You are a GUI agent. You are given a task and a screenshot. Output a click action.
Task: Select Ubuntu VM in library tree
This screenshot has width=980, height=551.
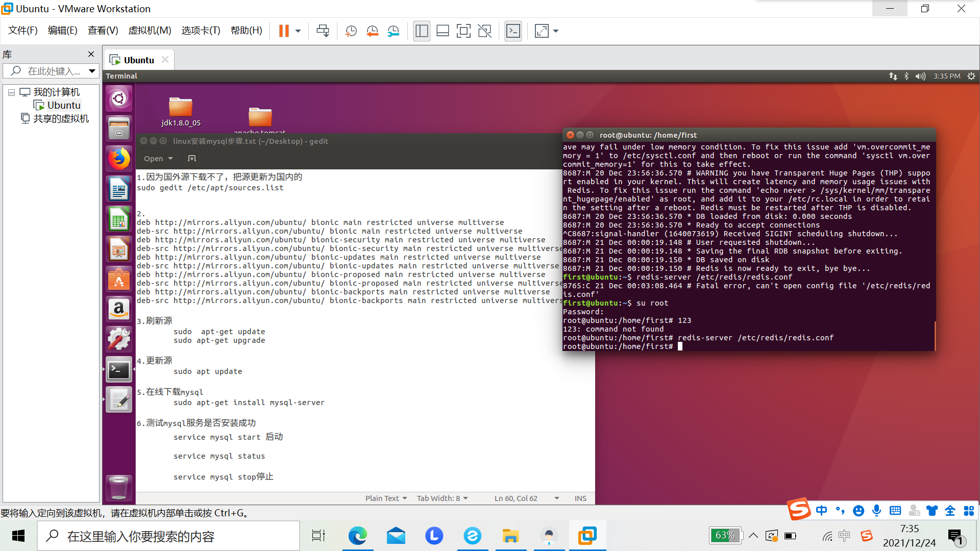pyautogui.click(x=64, y=105)
